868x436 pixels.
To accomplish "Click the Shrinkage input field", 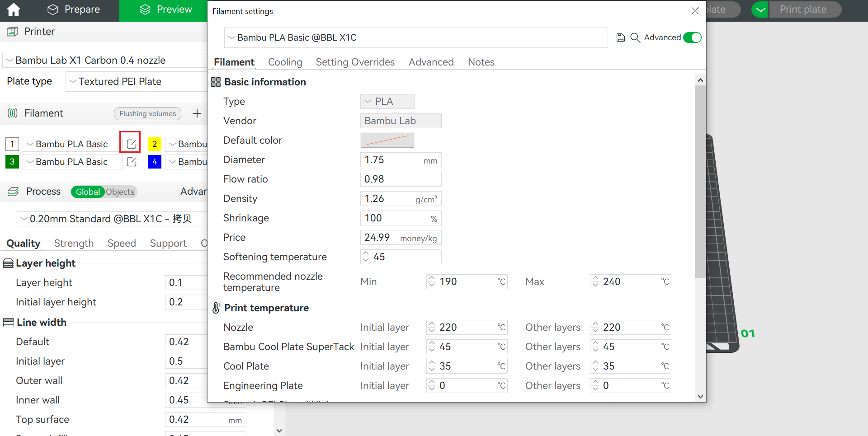I will point(401,218).
